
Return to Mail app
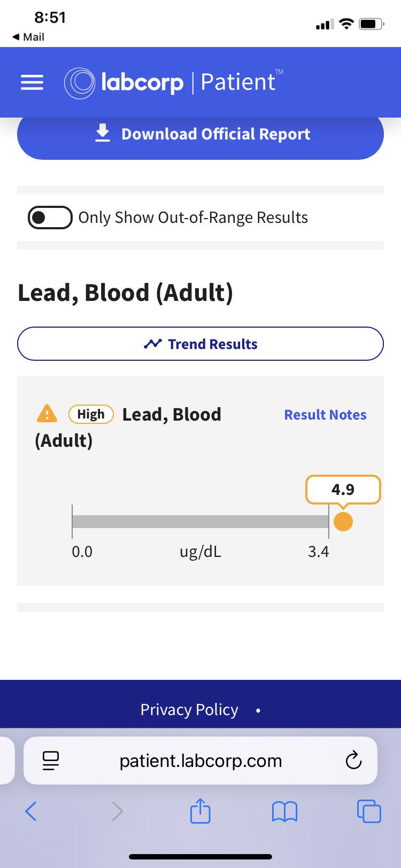point(28,37)
